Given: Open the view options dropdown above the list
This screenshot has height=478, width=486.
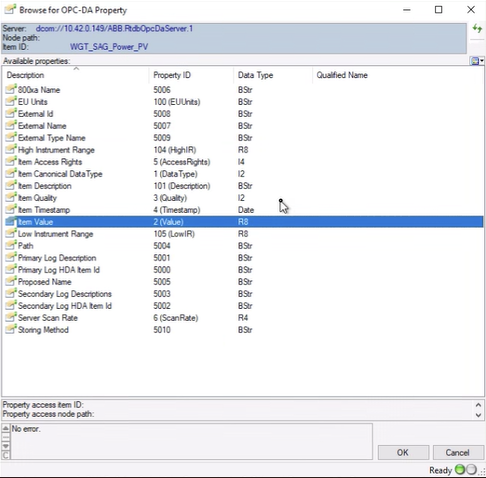Looking at the screenshot, I should click(x=477, y=61).
